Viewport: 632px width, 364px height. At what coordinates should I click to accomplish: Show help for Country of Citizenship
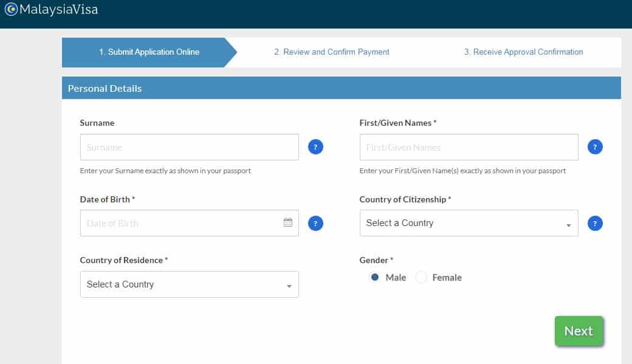click(x=595, y=224)
